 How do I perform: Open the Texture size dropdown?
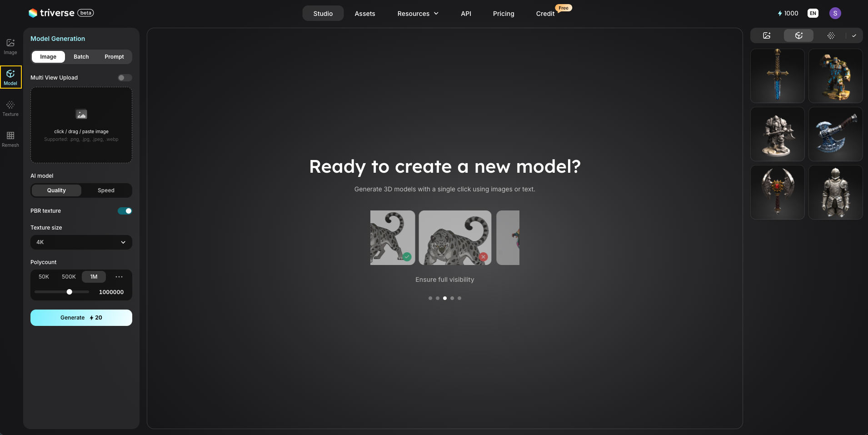(x=81, y=242)
